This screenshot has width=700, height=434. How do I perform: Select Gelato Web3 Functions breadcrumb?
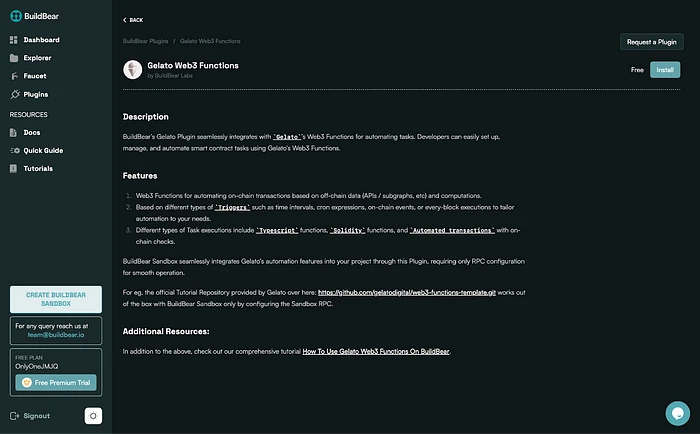[x=211, y=41]
